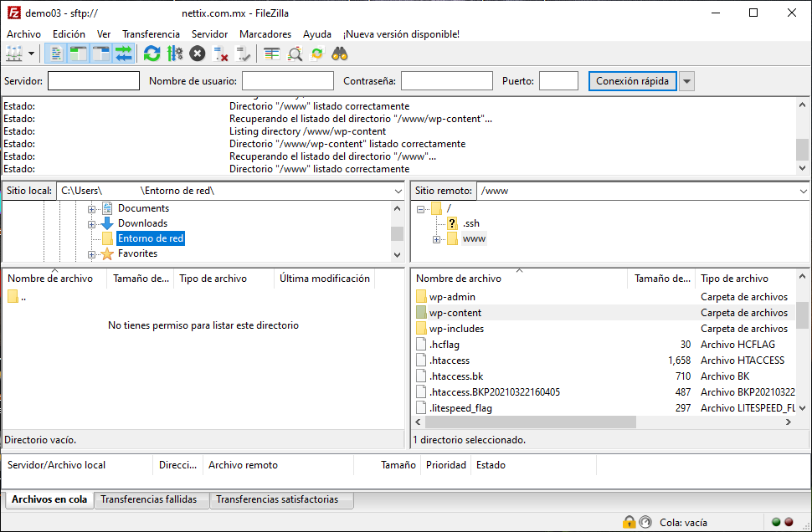Image resolution: width=812 pixels, height=532 pixels.
Task: Cancel the current operation
Action: pyautogui.click(x=197, y=54)
